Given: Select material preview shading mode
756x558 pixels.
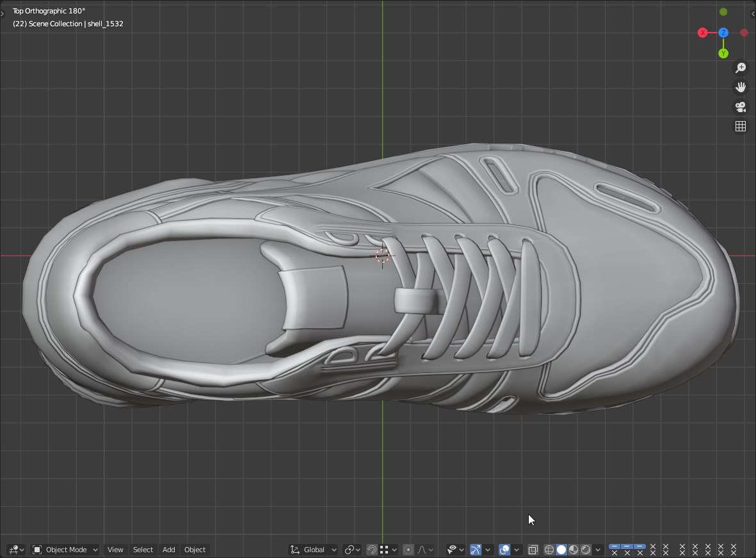Looking at the screenshot, I should tap(574, 550).
